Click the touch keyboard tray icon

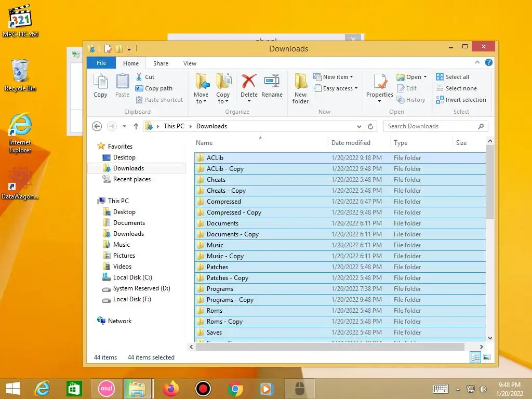[x=441, y=389]
